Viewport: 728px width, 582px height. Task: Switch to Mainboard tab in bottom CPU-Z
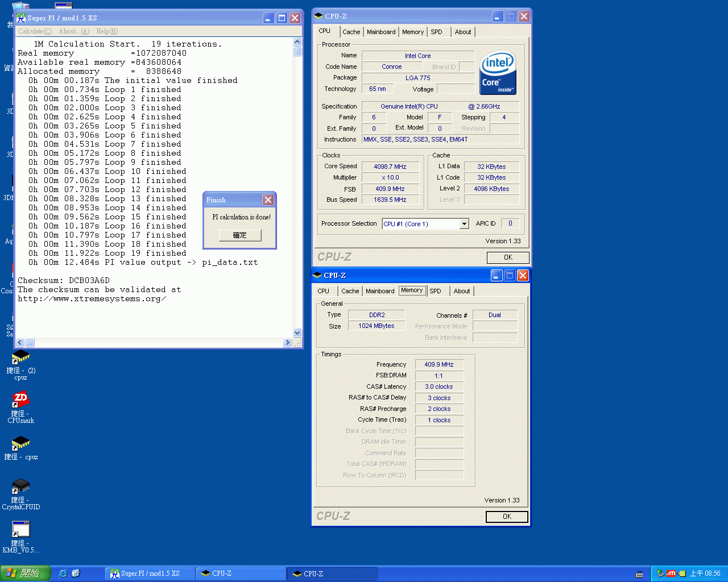[380, 291]
